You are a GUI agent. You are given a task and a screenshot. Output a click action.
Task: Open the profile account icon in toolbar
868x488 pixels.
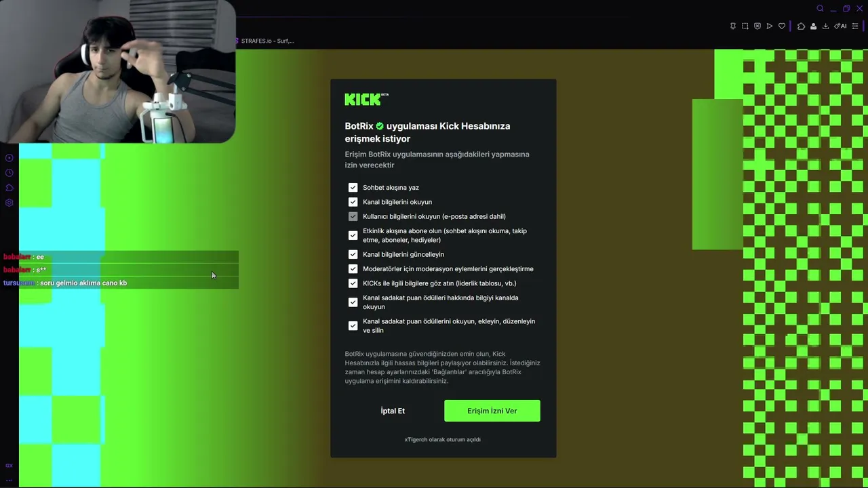pos(813,26)
